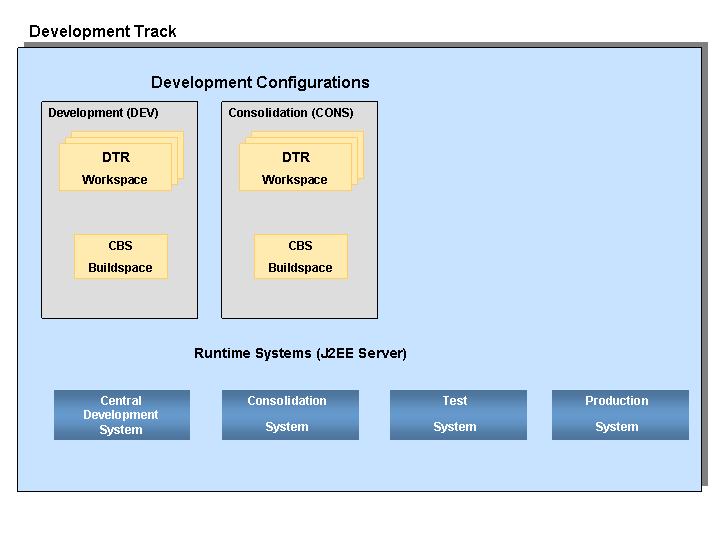Select DTR Workspace in Development (DEV) box
The width and height of the screenshot is (720, 540).
[115, 168]
